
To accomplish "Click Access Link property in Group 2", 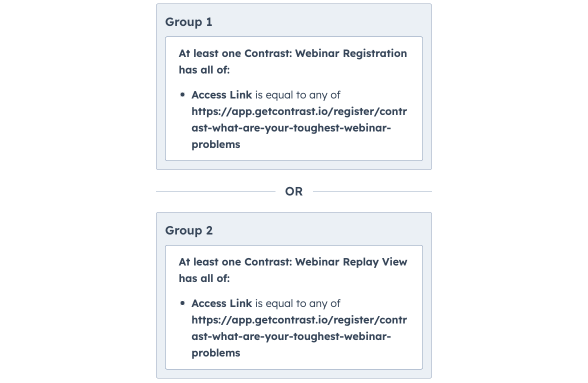I will coord(222,303).
